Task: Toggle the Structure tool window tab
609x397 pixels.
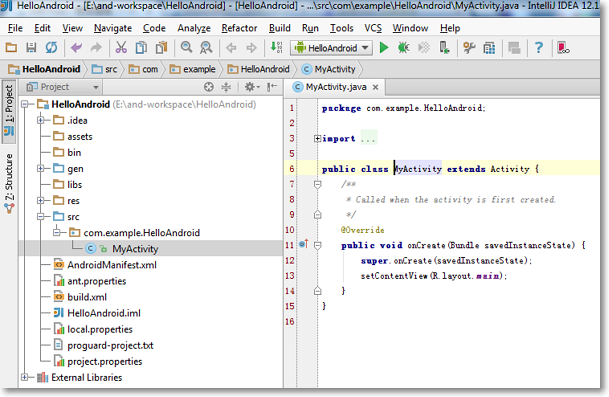Action: (x=9, y=183)
